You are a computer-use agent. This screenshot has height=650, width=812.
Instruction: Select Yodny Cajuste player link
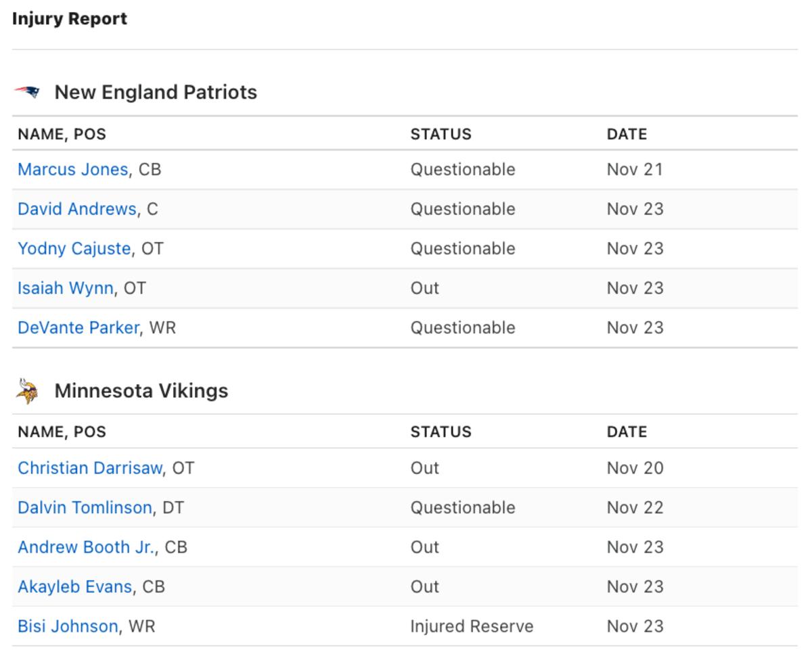pos(74,249)
